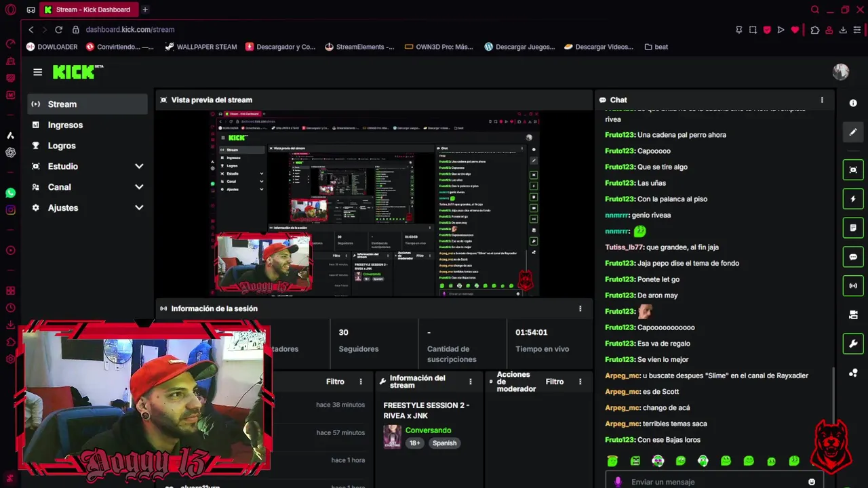Open DOWLOADER bookmark
This screenshot has height=488, width=868.
tap(52, 47)
